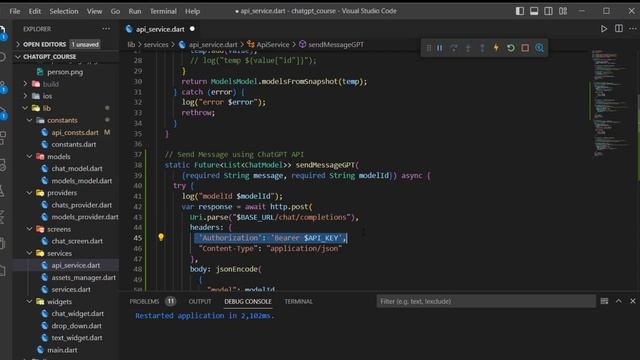Close the bottom panel
Viewport: 640px width, 360px height.
pyautogui.click(x=633, y=301)
